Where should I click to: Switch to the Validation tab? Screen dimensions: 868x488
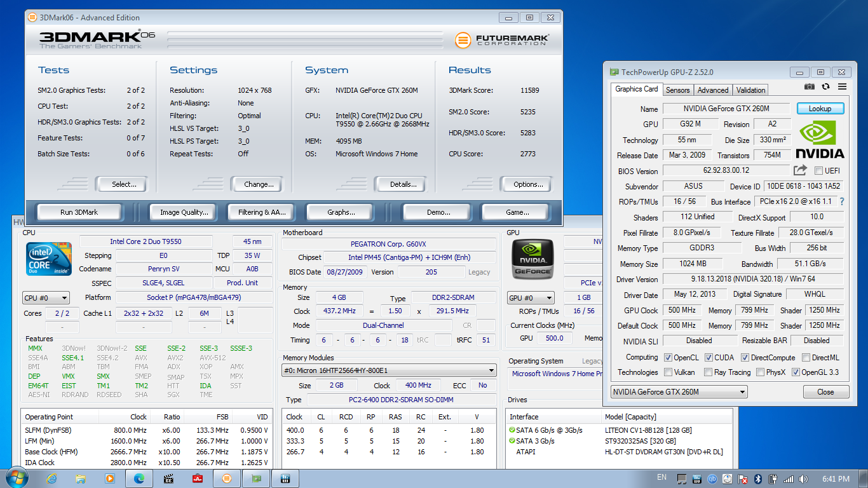750,90
